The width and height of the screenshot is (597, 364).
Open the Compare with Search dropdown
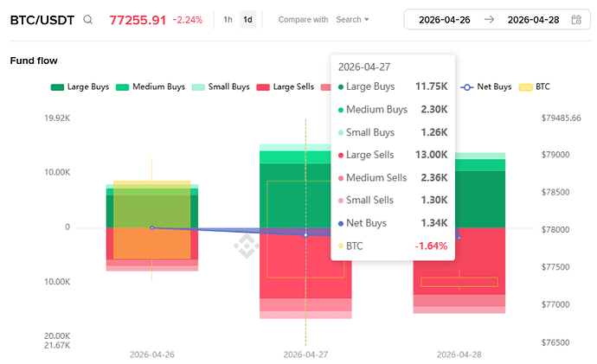pos(352,19)
